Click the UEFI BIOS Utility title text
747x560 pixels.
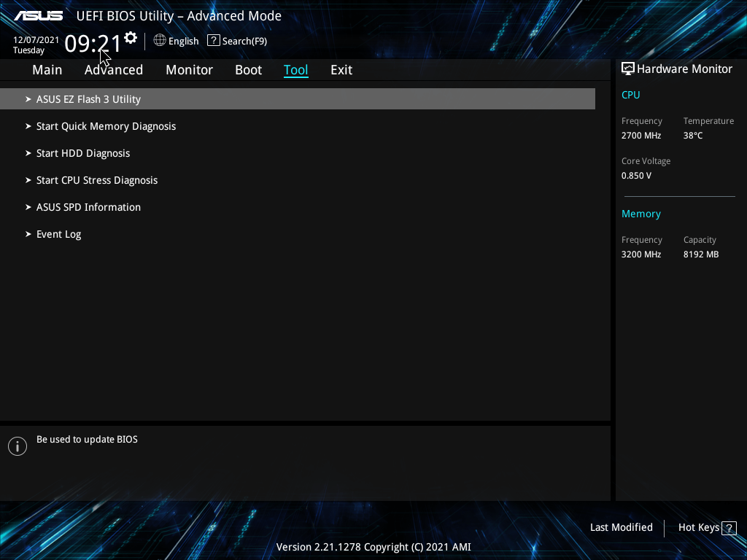coord(179,16)
